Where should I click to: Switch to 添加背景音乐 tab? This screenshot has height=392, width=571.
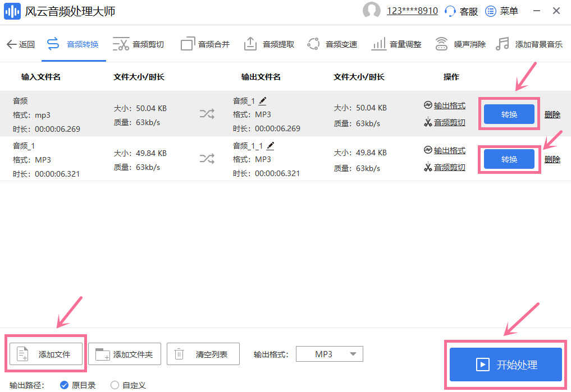click(x=529, y=44)
